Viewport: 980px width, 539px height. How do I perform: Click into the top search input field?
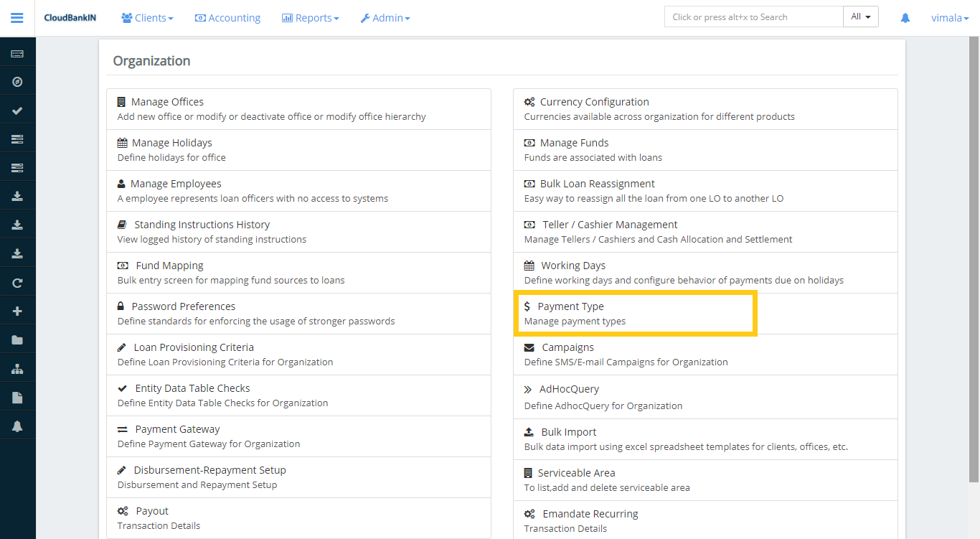coord(753,17)
